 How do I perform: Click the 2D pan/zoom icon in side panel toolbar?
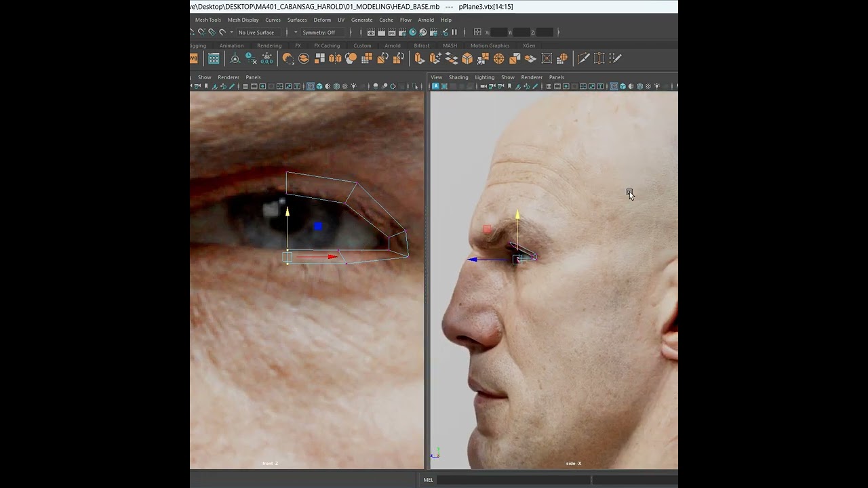527,87
